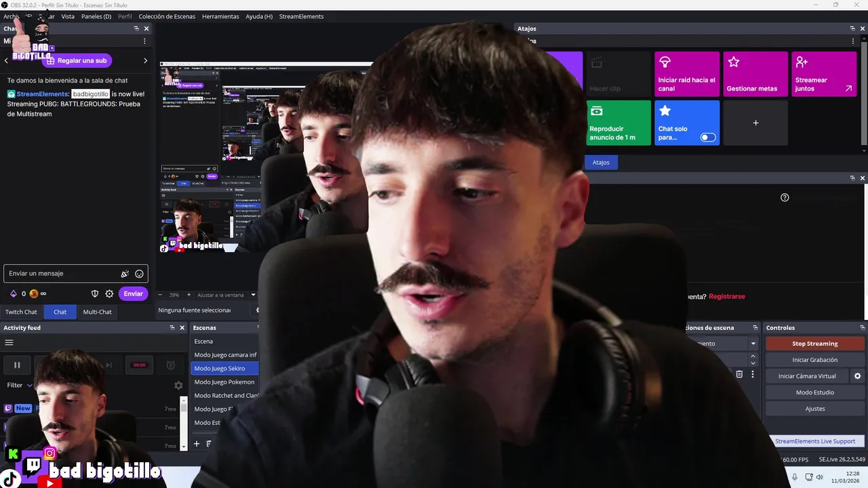This screenshot has width=868, height=488.
Task: Enable Modo Estudio
Action: [x=814, y=392]
